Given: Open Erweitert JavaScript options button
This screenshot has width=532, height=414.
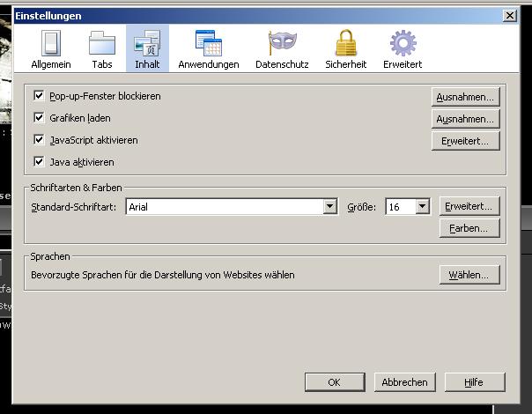Looking at the screenshot, I should click(465, 141).
